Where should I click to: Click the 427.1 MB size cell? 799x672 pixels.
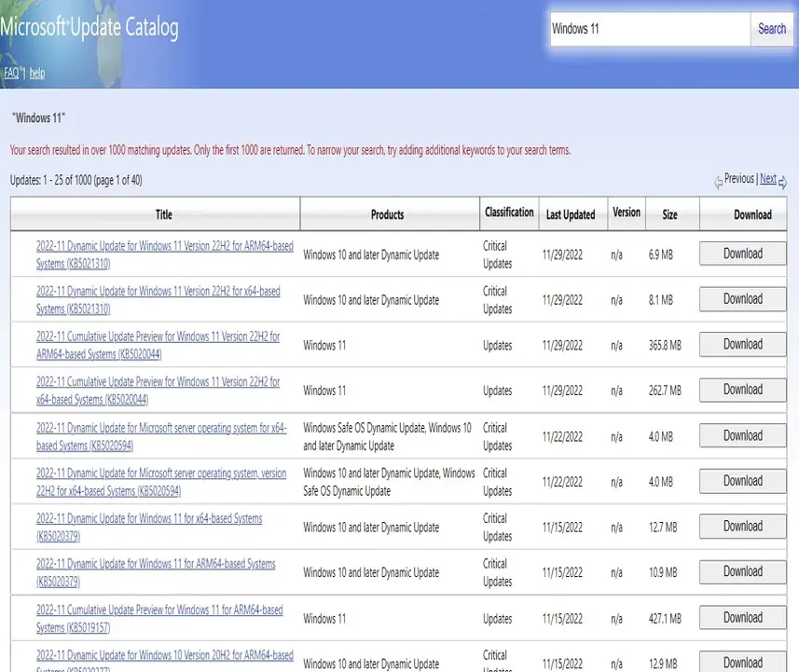coord(665,619)
